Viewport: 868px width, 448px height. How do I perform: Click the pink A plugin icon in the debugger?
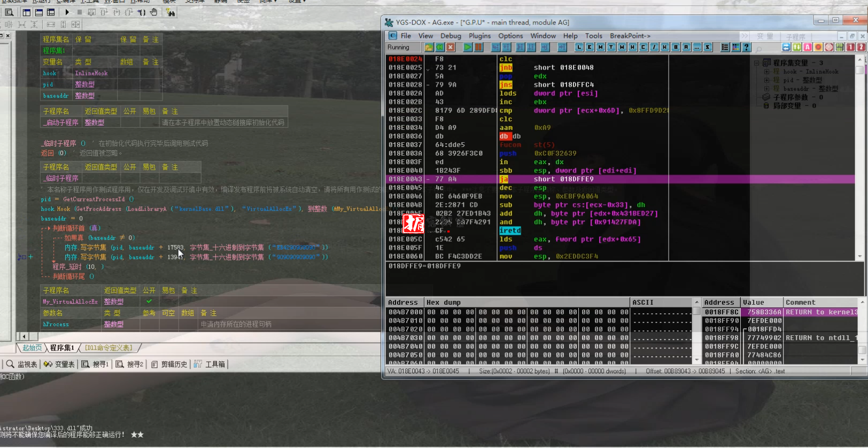pos(807,47)
